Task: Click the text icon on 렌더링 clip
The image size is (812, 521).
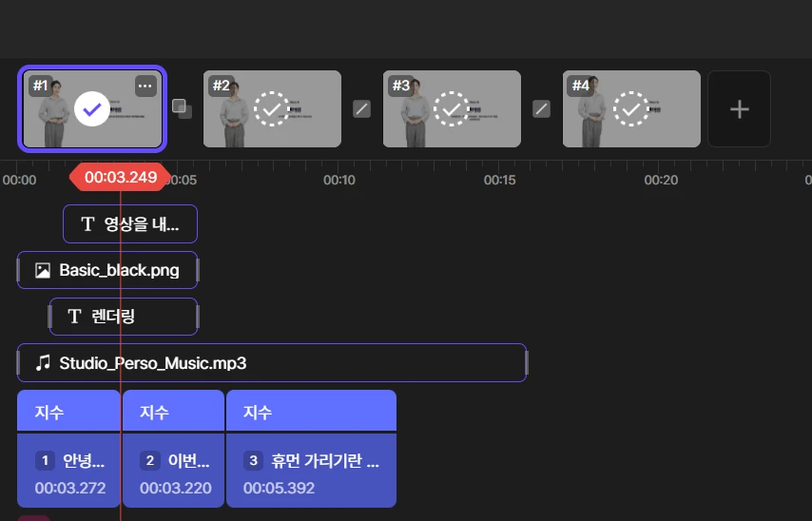Action: tap(75, 317)
